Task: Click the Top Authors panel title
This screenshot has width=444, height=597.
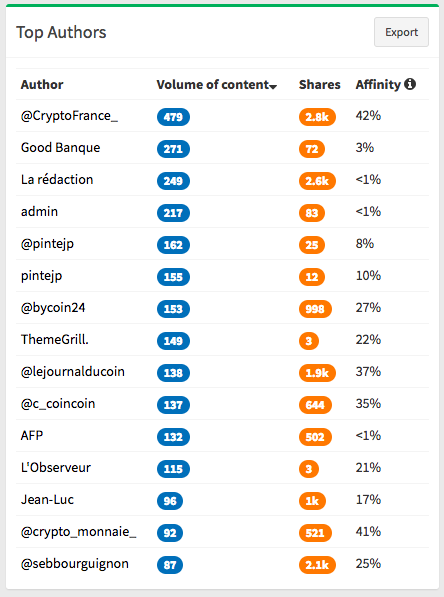Action: 61,32
